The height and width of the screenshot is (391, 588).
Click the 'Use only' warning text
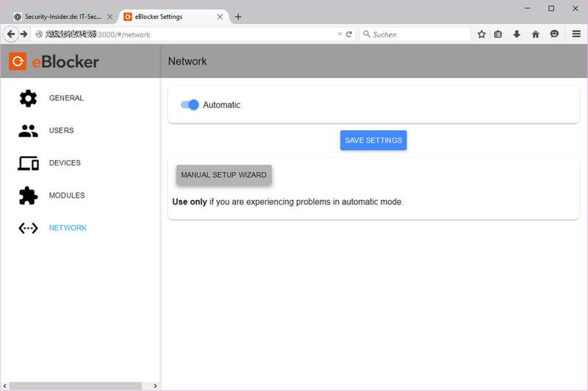click(287, 201)
